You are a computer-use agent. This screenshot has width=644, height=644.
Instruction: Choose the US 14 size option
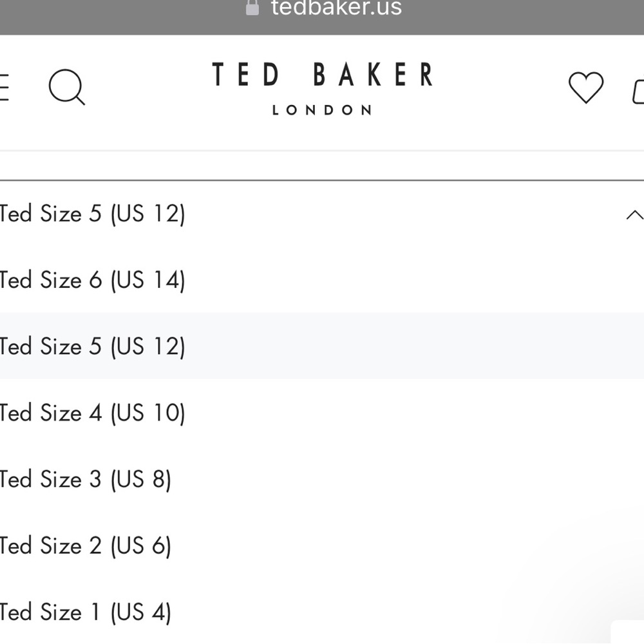147,280
